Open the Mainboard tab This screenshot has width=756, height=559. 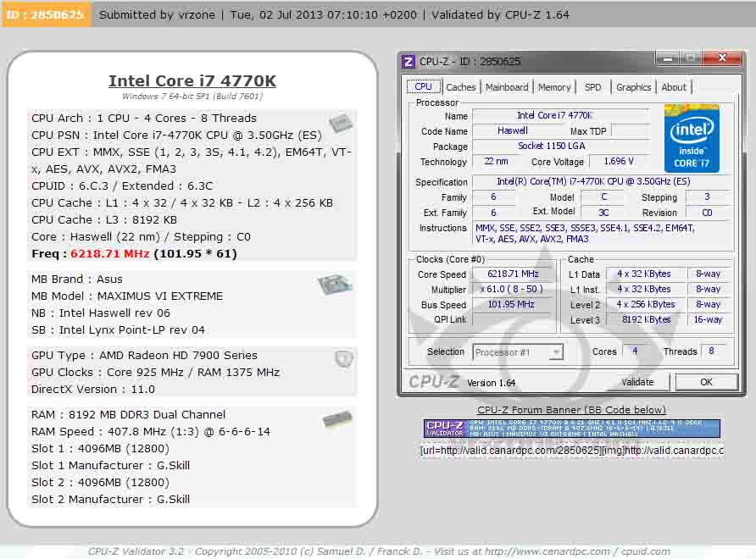pos(507,87)
